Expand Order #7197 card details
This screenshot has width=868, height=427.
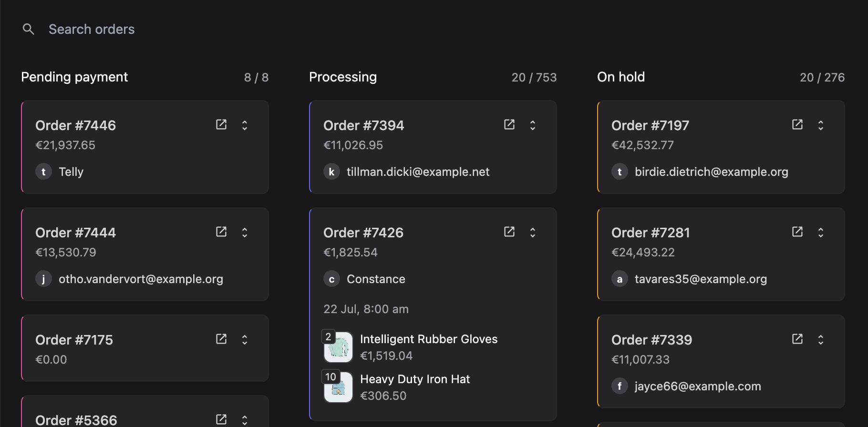click(x=821, y=125)
